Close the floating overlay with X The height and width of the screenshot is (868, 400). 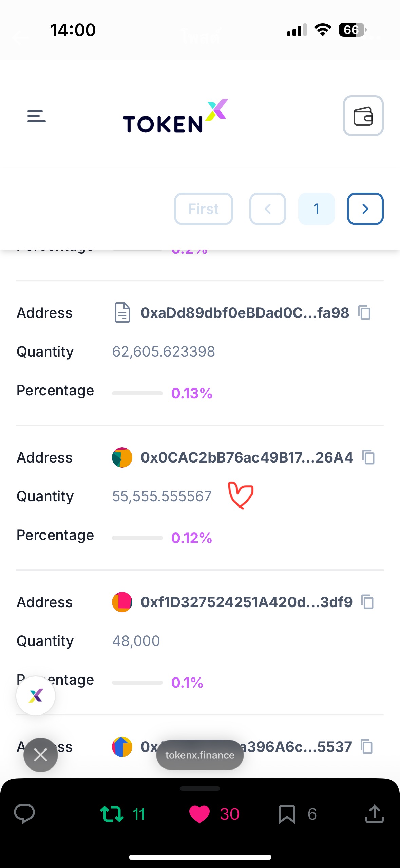coord(41,755)
